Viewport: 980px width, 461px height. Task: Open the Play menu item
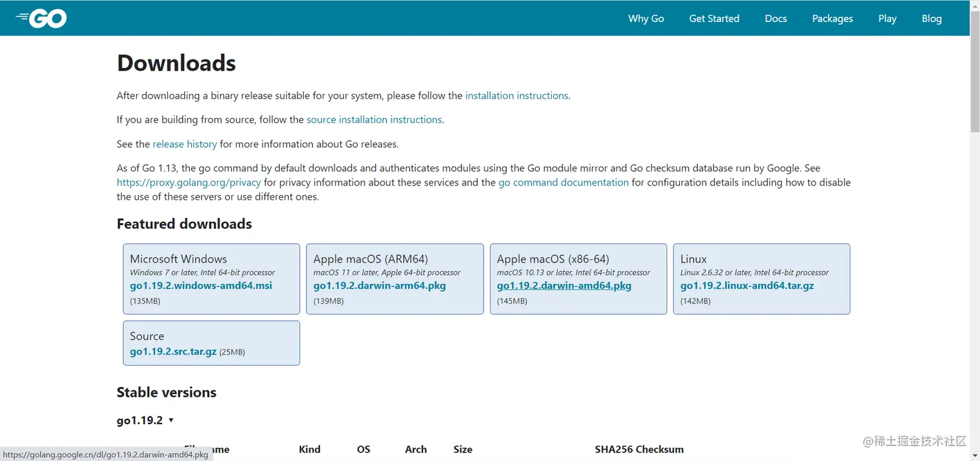pos(887,18)
